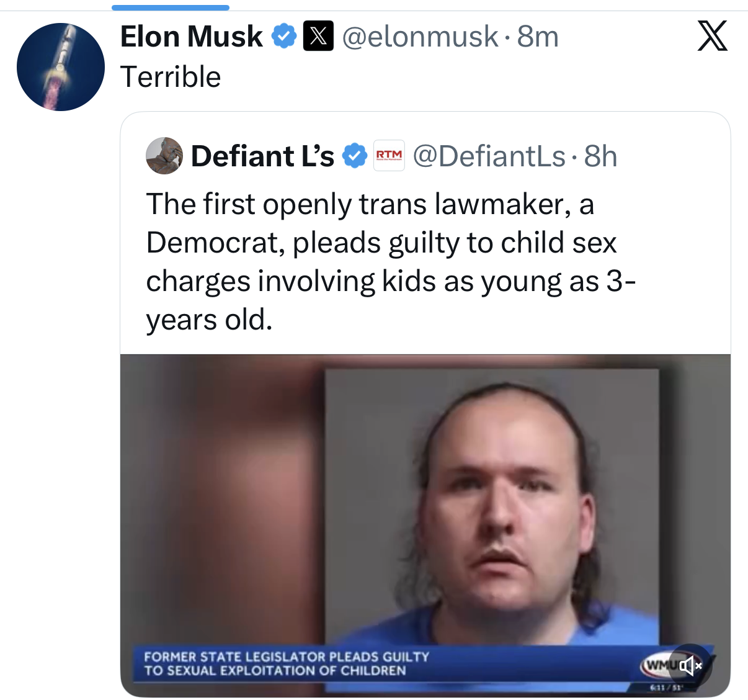The image size is (748, 700).
Task: Select the blue active tab indicator bar
Action: pos(171,7)
